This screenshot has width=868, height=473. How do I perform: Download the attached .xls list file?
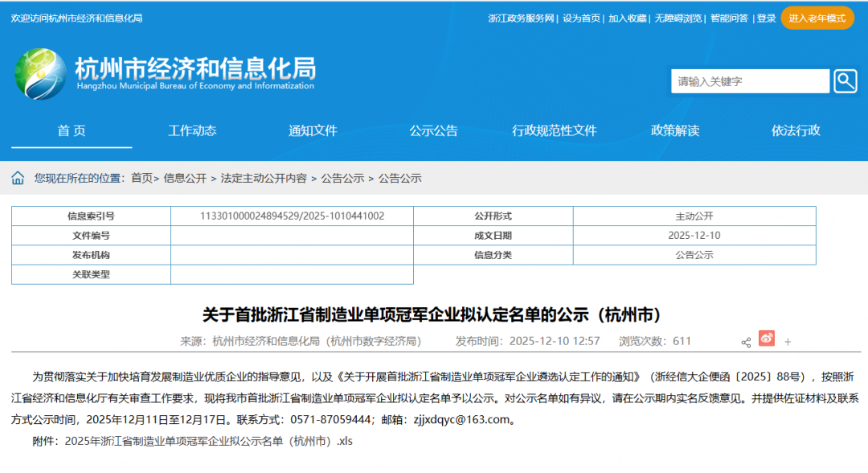coord(208,441)
